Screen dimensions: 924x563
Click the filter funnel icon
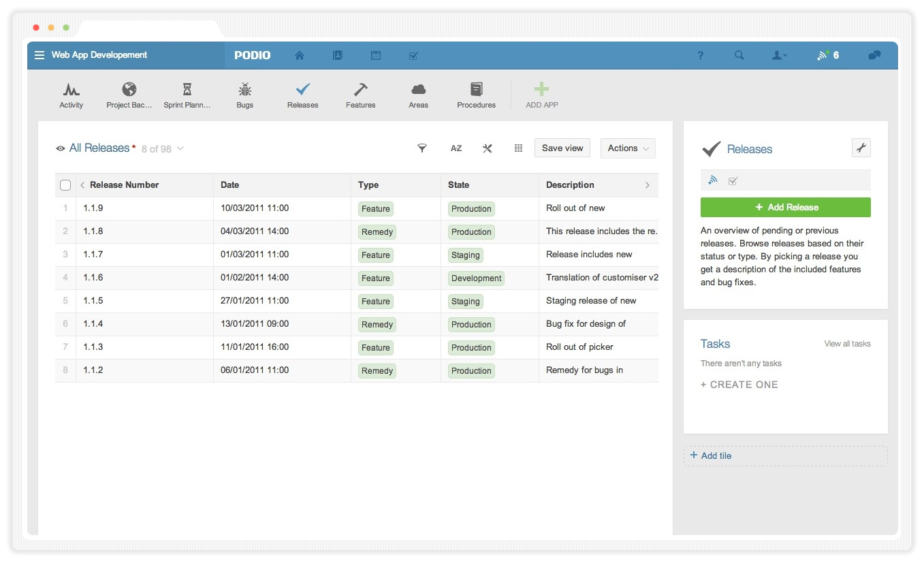click(422, 148)
